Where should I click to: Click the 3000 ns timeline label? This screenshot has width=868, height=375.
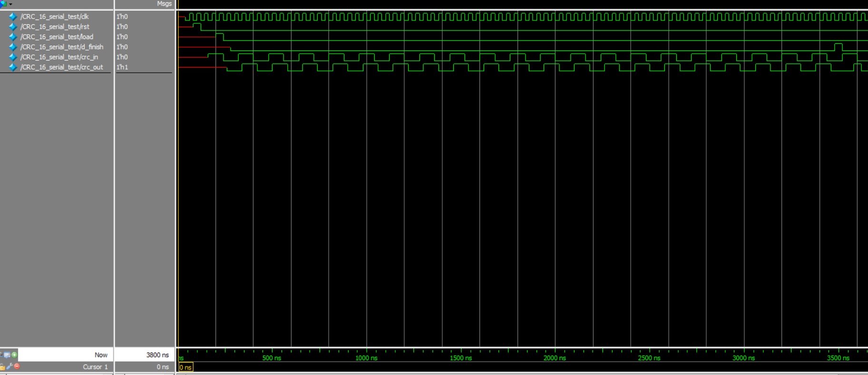[743, 358]
